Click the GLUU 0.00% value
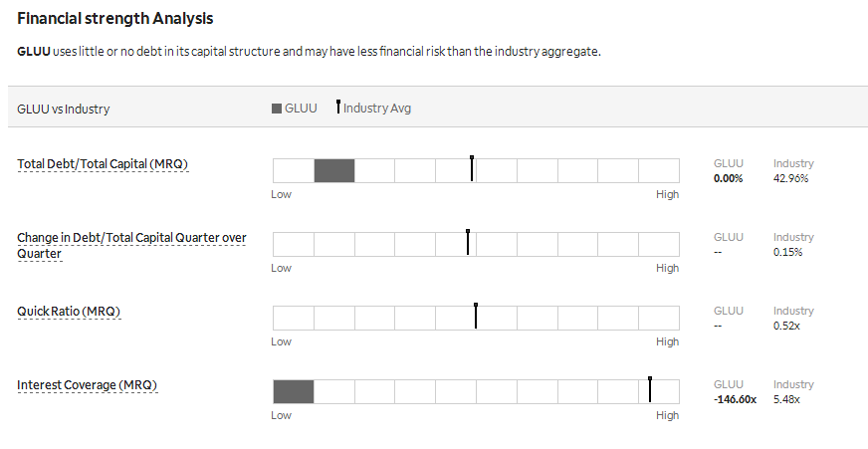The width and height of the screenshot is (868, 449). click(x=728, y=178)
